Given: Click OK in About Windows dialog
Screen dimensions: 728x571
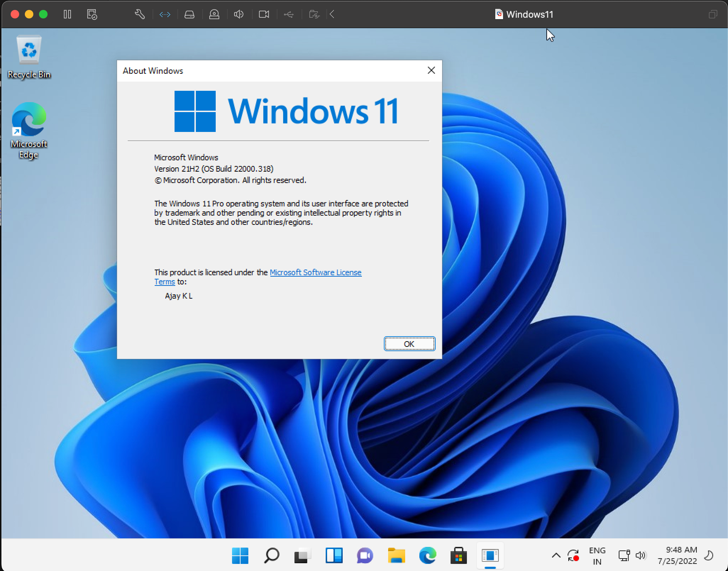Looking at the screenshot, I should click(x=409, y=344).
